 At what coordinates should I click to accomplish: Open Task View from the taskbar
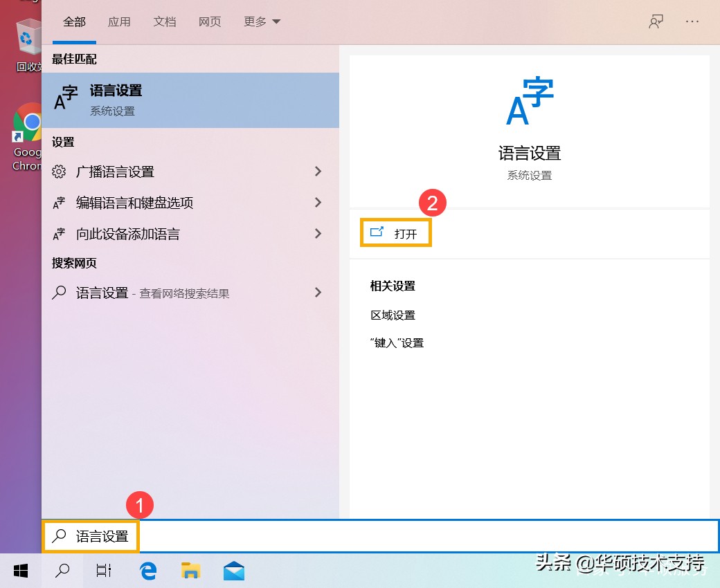tap(103, 571)
